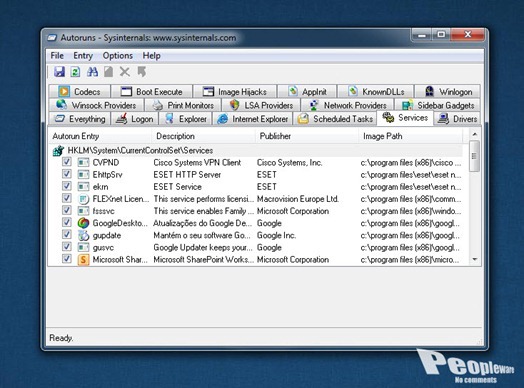Click the Refresh toolbar icon
Screen dimensions: 524x388
[x=76, y=72]
